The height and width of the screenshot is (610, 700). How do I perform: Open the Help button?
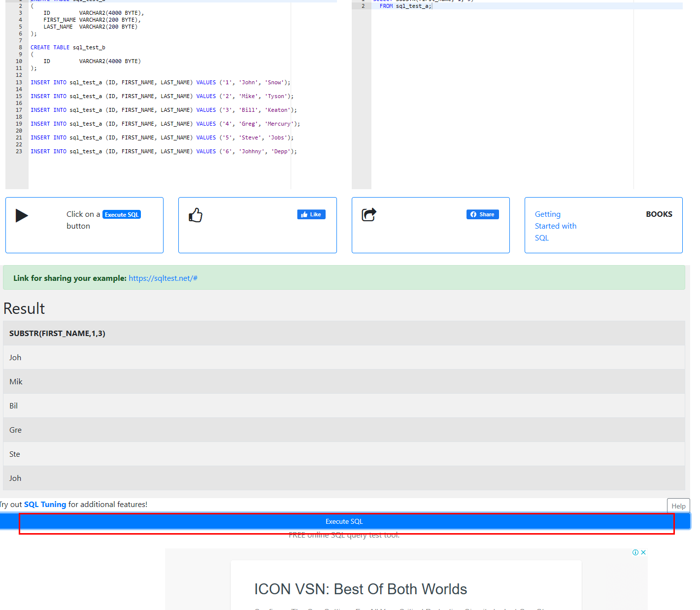pos(678,506)
